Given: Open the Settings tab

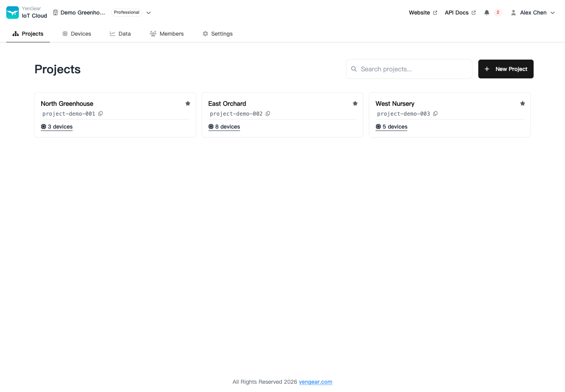Looking at the screenshot, I should 218,34.
